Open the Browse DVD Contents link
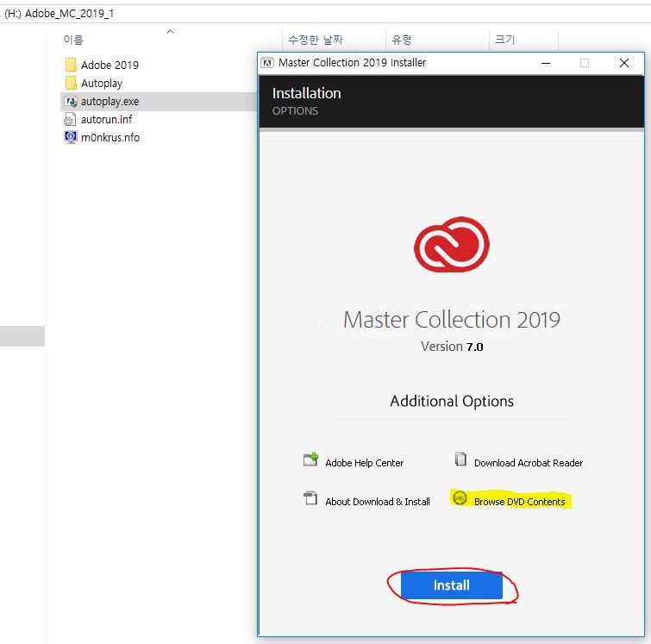651x644 pixels. click(x=519, y=502)
